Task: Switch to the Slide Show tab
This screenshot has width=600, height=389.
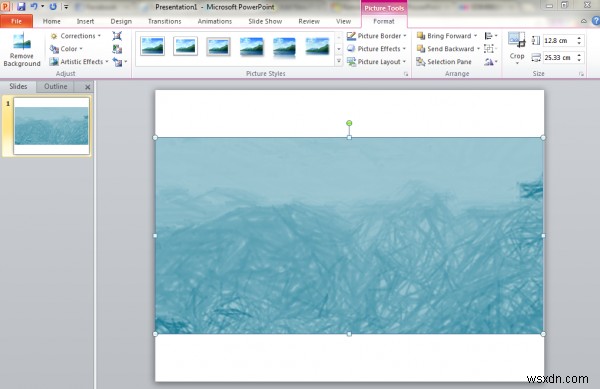Action: [x=265, y=21]
